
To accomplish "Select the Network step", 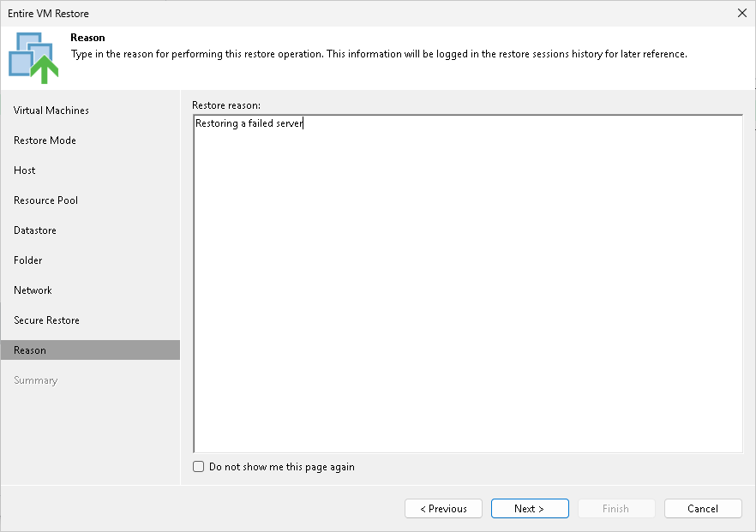I will point(33,290).
